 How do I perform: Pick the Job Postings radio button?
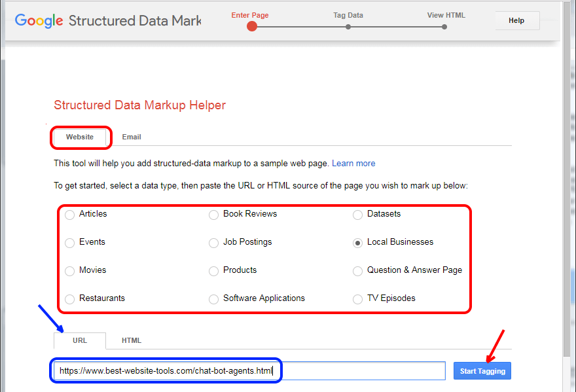coord(213,243)
